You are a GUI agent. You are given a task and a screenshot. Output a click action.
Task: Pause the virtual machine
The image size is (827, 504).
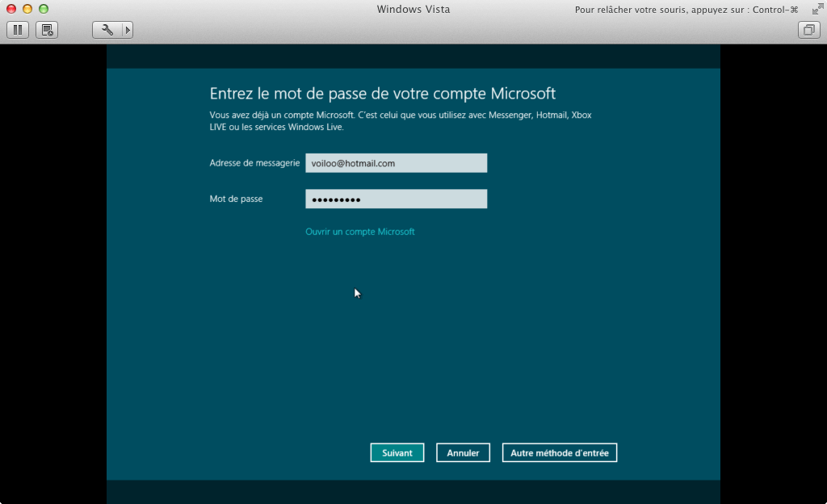(18, 30)
